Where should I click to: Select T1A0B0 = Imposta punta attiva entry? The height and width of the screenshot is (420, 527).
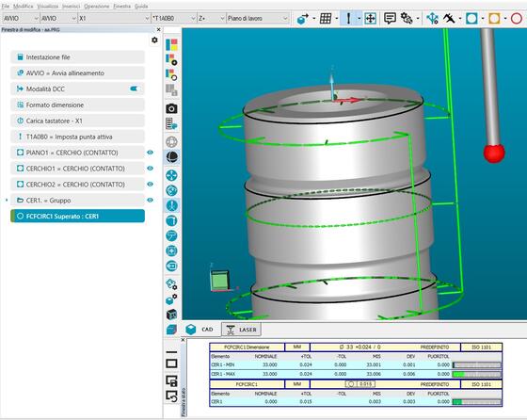tap(77, 137)
